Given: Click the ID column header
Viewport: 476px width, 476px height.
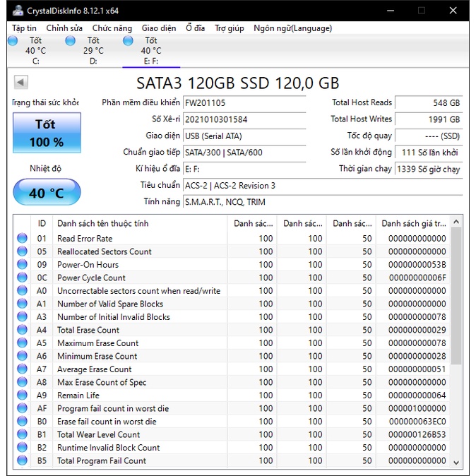Looking at the screenshot, I should point(42,223).
